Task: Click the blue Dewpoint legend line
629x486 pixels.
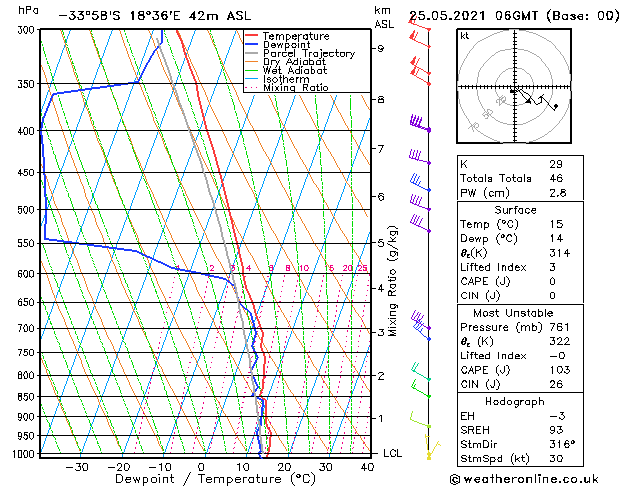Action: (x=252, y=45)
